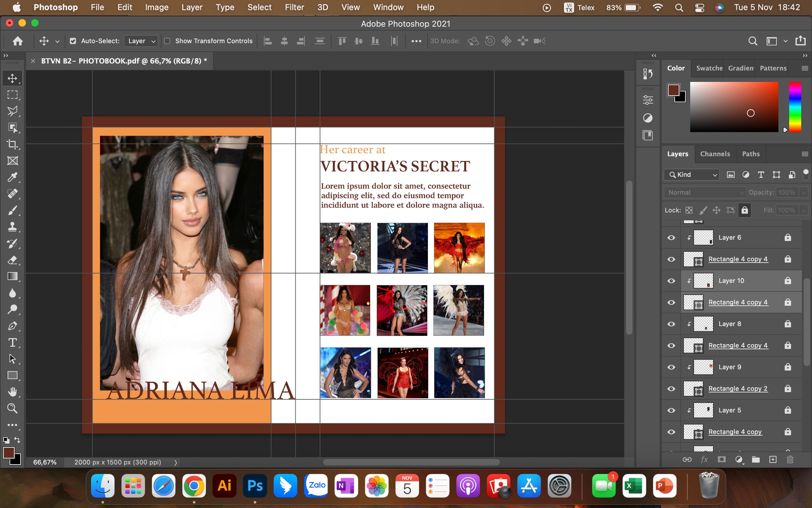Open the Filter menu

pyautogui.click(x=294, y=7)
